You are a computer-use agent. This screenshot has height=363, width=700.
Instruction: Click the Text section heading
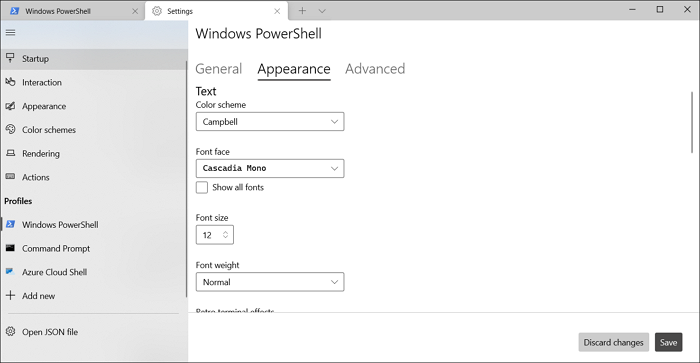pos(206,91)
